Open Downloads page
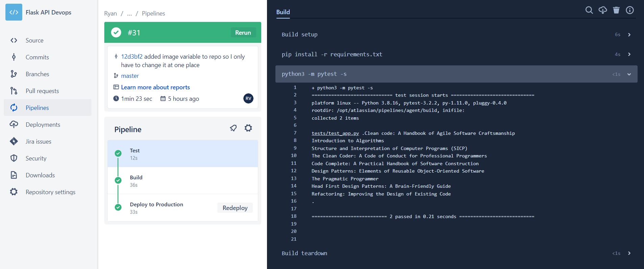The height and width of the screenshot is (269, 644). (40, 175)
